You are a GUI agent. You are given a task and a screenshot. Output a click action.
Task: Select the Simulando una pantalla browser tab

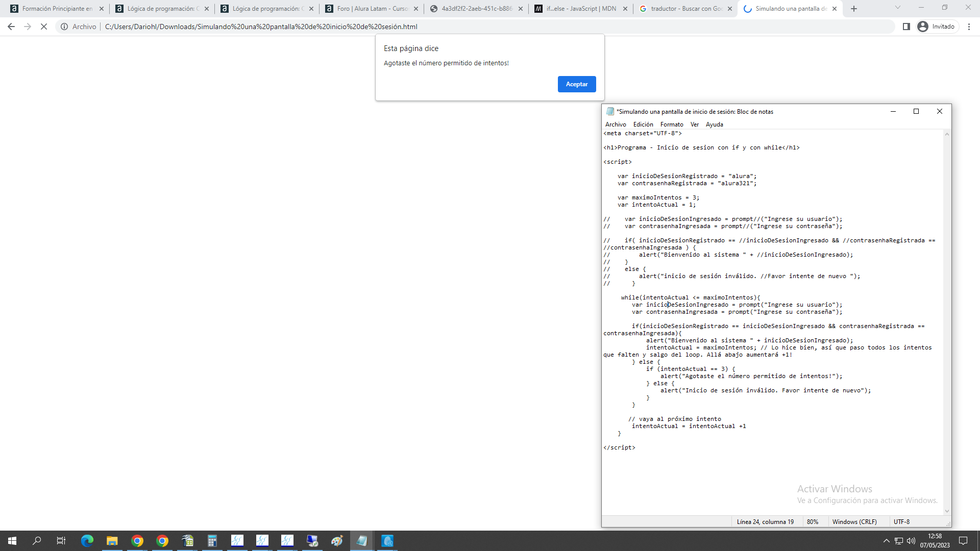(791, 9)
